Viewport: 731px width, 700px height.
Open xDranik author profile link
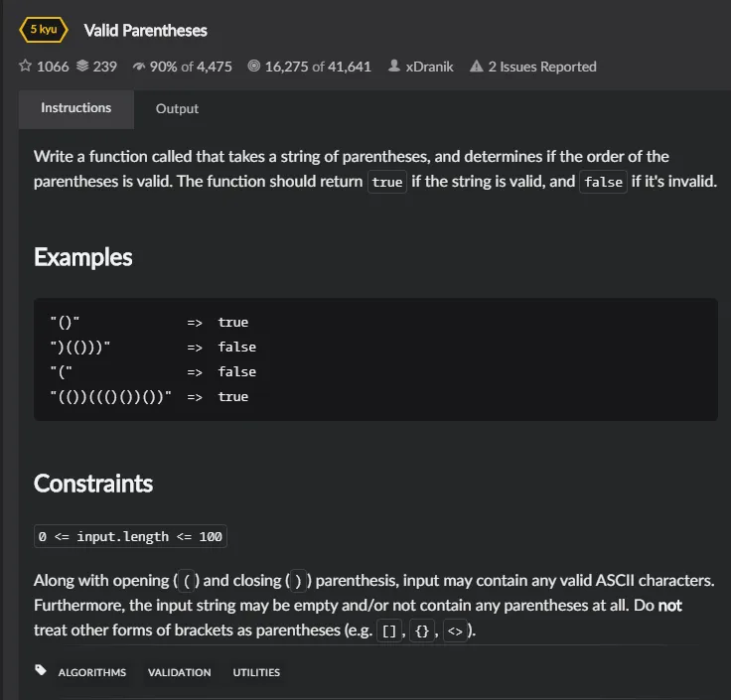[429, 67]
